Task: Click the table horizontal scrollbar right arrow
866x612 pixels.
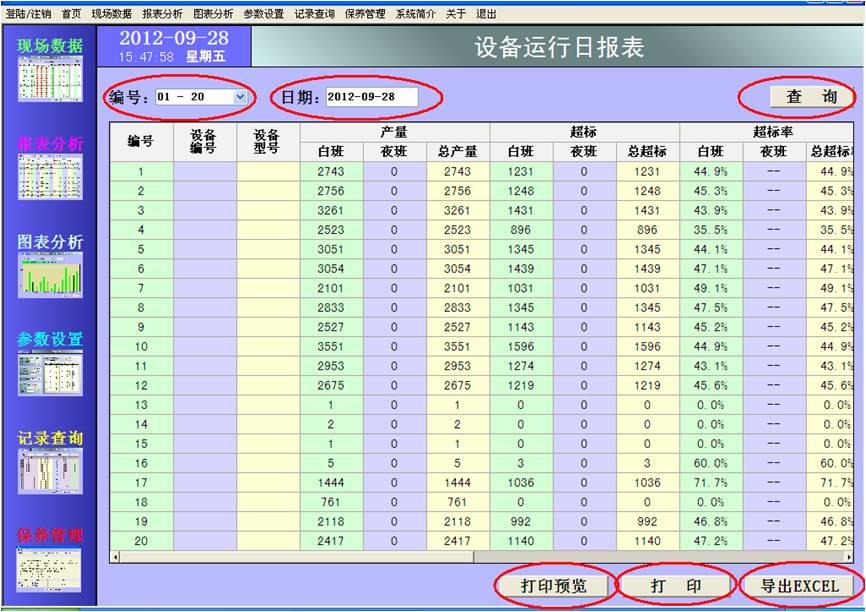Action: [849, 556]
